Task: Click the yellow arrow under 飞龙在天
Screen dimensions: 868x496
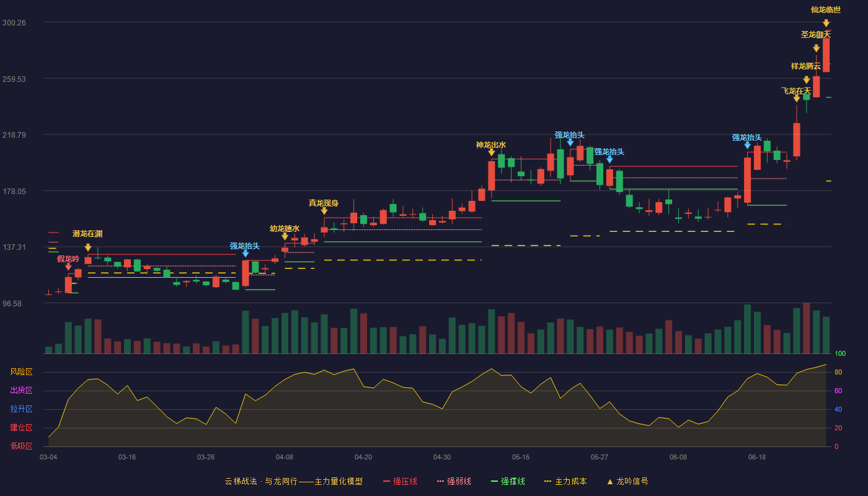Action: [x=797, y=99]
